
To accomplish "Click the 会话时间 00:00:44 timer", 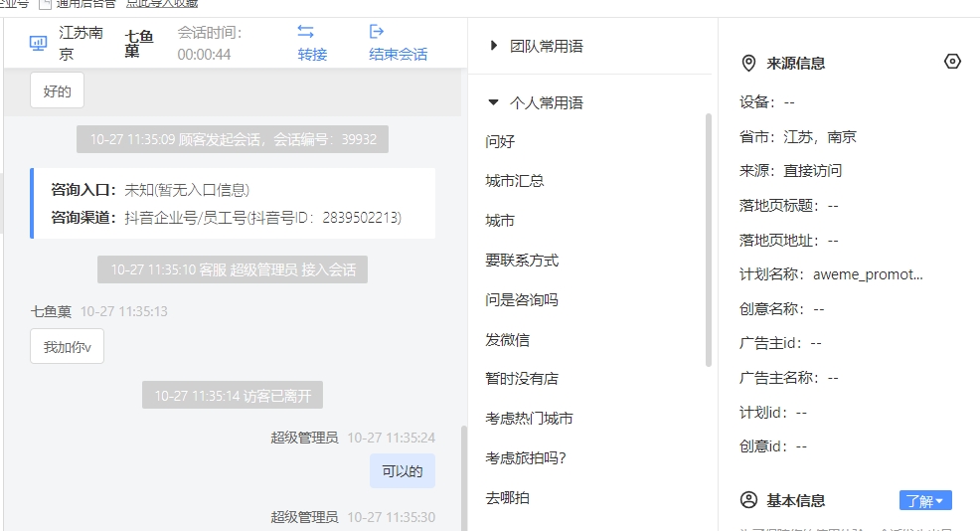I will point(210,43).
